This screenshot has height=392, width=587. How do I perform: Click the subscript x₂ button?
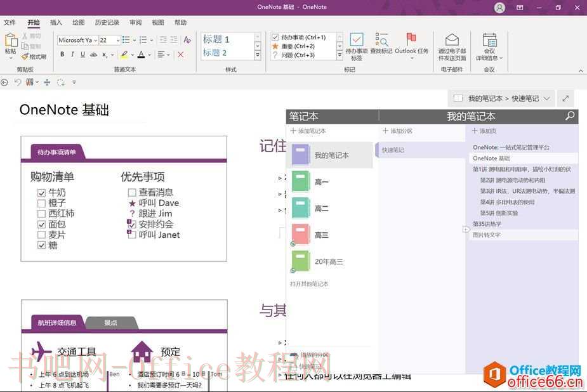click(x=105, y=55)
